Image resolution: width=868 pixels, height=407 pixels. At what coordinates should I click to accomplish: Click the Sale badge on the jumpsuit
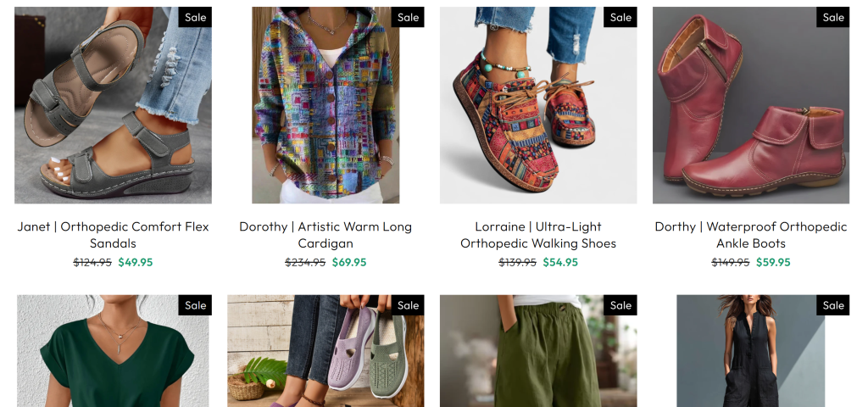pyautogui.click(x=833, y=305)
